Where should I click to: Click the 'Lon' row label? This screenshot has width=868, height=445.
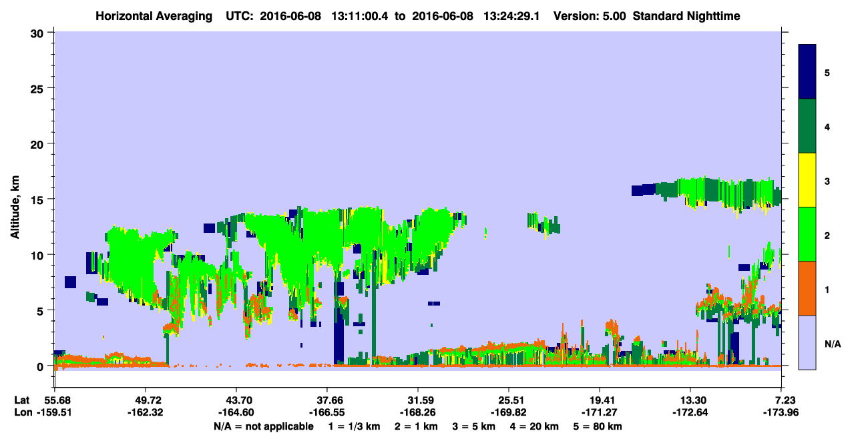(x=22, y=412)
